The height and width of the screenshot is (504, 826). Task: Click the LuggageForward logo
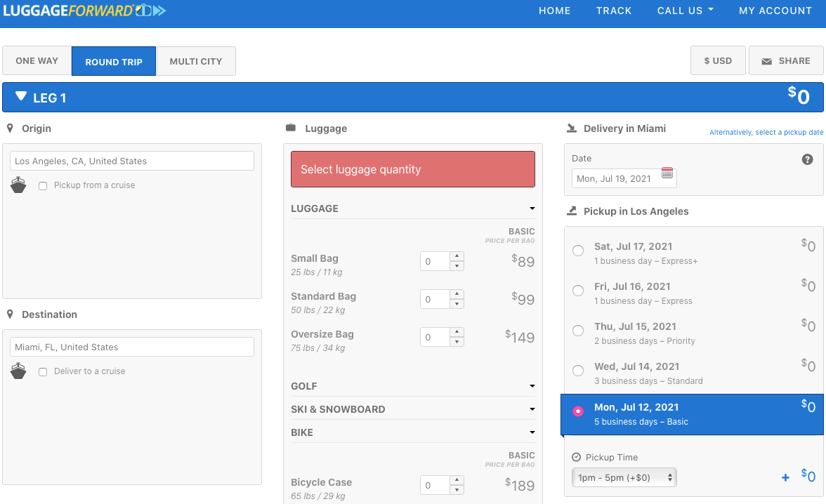tap(84, 11)
